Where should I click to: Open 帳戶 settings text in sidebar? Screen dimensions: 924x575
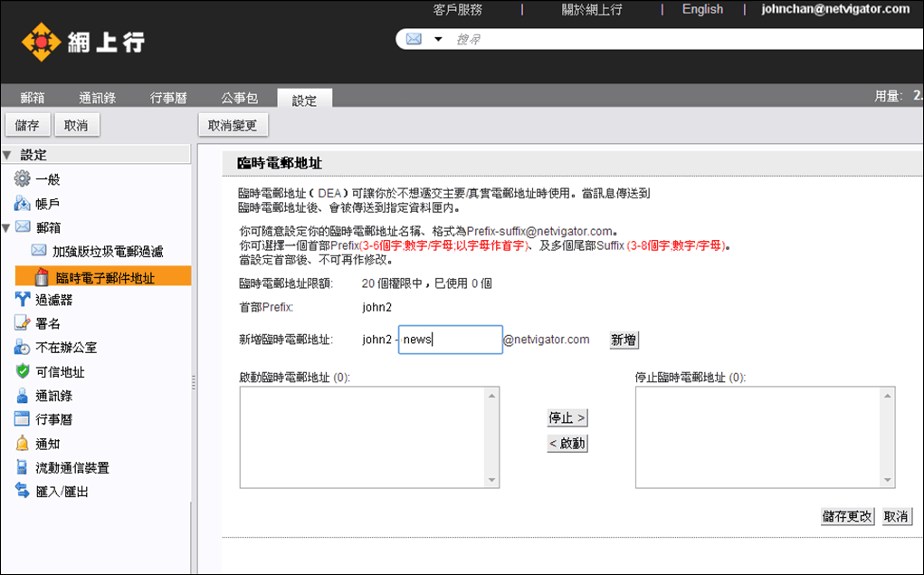[x=48, y=204]
